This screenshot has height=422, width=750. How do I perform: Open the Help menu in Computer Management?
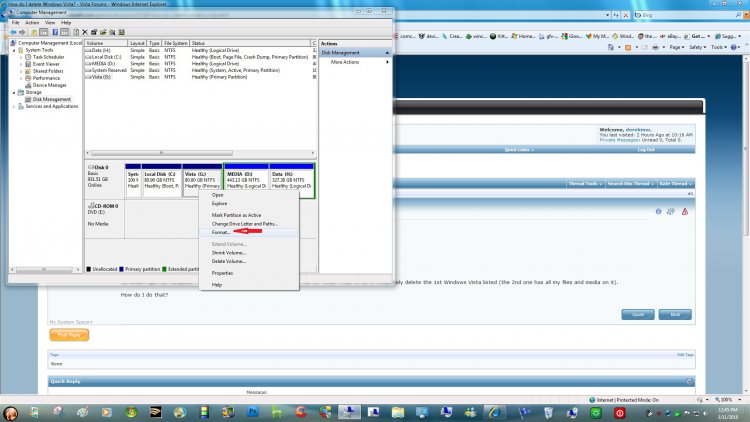[x=66, y=22]
